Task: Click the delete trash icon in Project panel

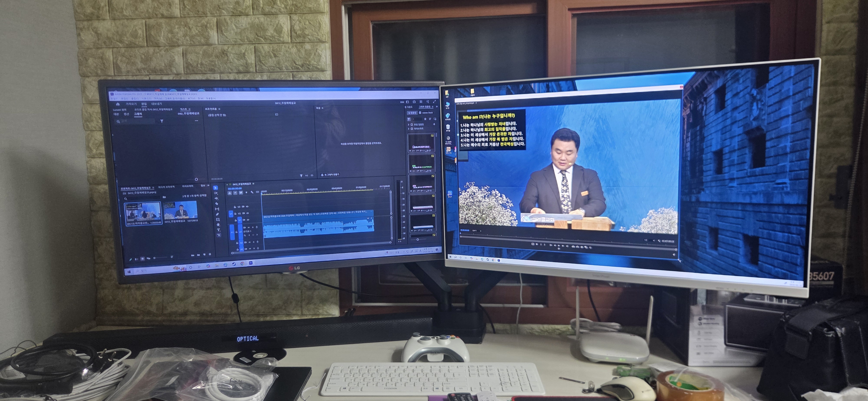Action: pyautogui.click(x=210, y=254)
